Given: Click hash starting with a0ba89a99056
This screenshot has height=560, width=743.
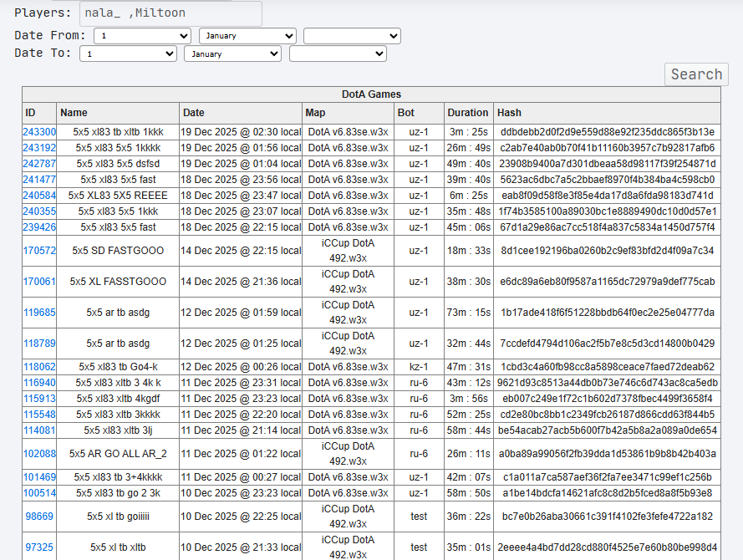Looking at the screenshot, I should pos(607,454).
